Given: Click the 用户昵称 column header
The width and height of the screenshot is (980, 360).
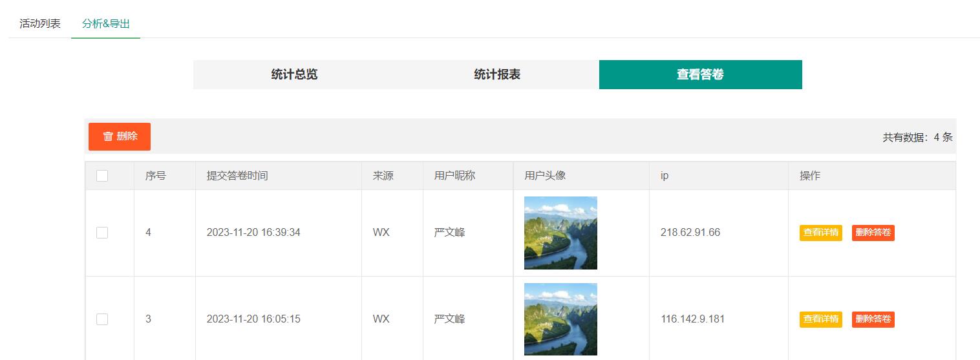Looking at the screenshot, I should coord(454,176).
